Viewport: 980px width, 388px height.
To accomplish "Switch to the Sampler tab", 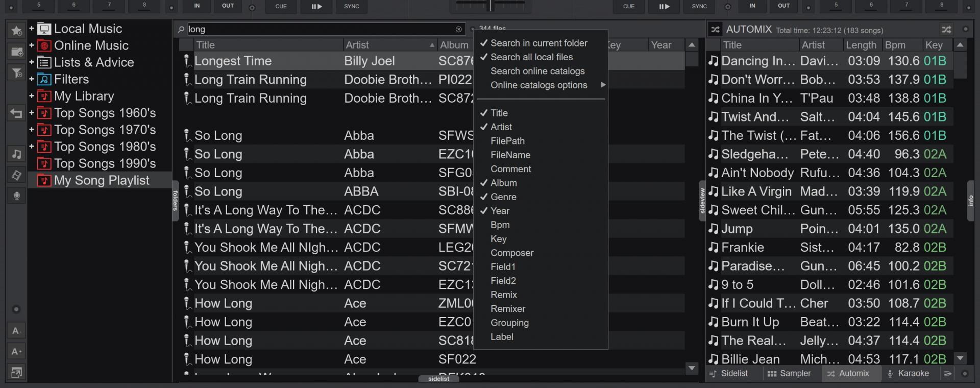I will tap(789, 374).
